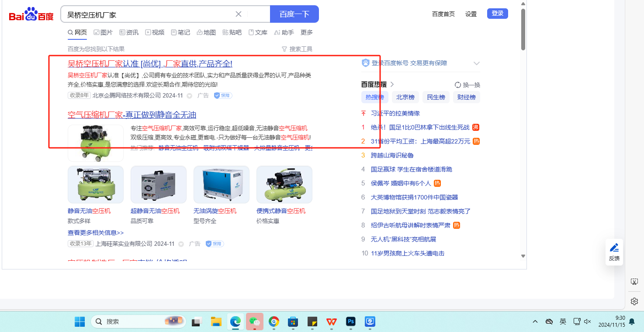This screenshot has width=644, height=332.
Task: Click the 反馈 feedback pencil button
Action: (614, 252)
